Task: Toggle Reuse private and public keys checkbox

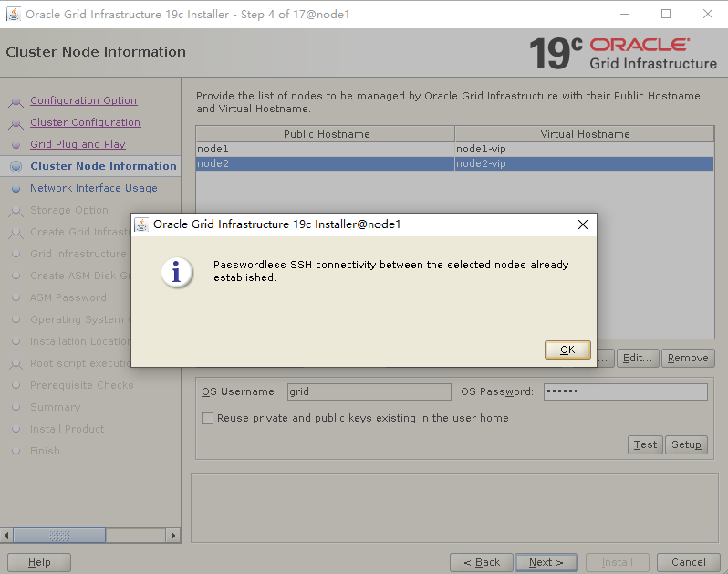Action: coord(207,419)
